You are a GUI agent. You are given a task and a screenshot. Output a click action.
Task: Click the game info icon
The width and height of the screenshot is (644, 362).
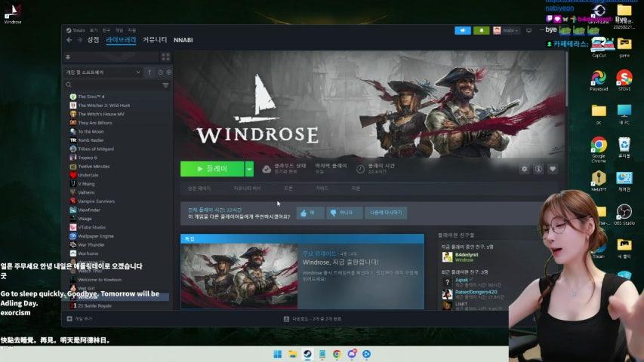(538, 169)
